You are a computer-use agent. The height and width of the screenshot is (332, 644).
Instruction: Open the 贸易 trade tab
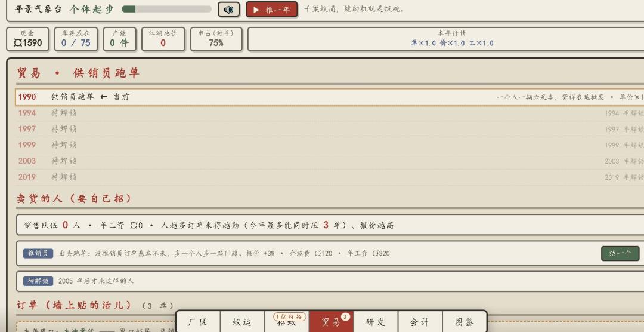[331, 322]
